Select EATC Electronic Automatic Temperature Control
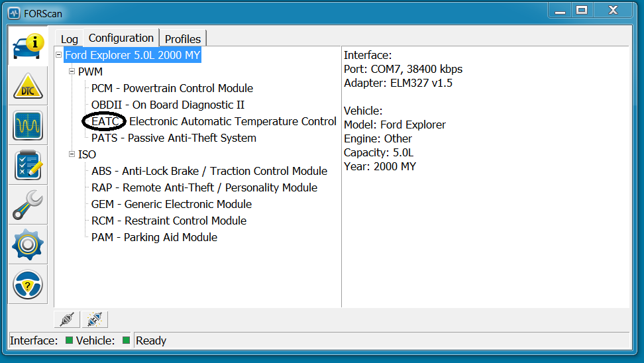This screenshot has width=644, height=363. click(213, 121)
